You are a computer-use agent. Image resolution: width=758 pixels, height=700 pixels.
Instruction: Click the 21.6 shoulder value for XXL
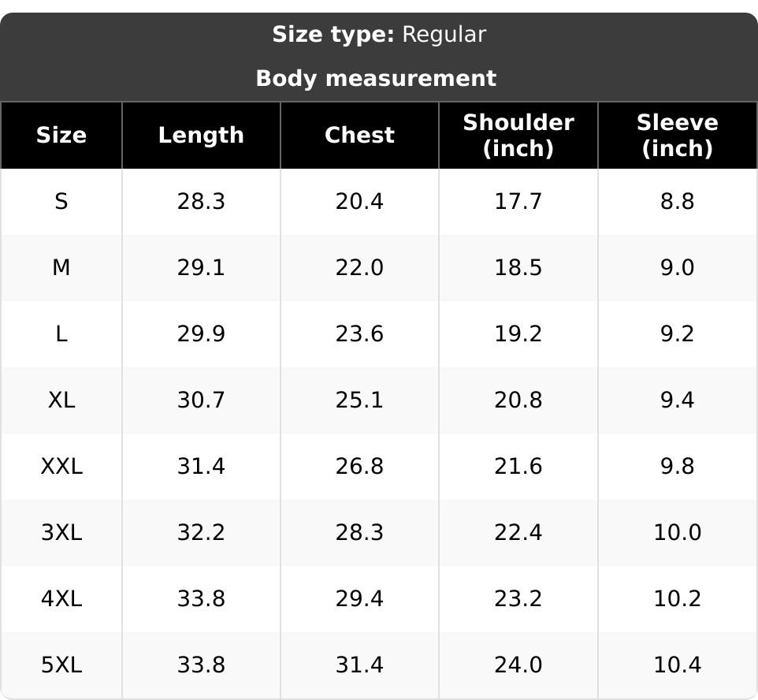click(518, 467)
